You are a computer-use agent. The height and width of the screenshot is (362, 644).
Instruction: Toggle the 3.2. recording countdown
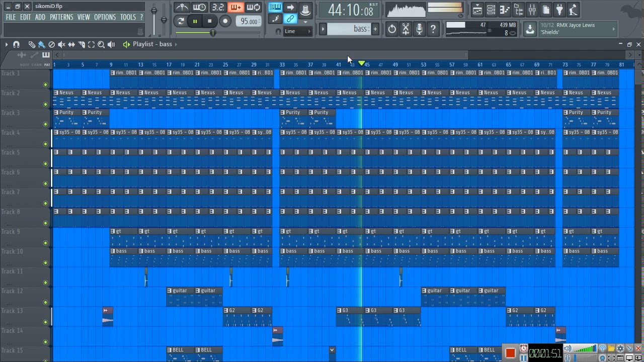tap(218, 8)
